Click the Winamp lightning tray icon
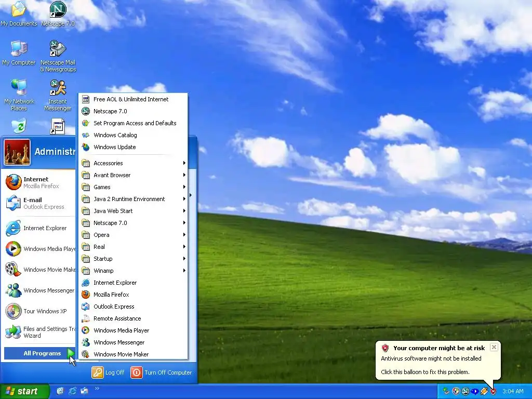Viewport: 532px width, 399px height. click(x=484, y=391)
